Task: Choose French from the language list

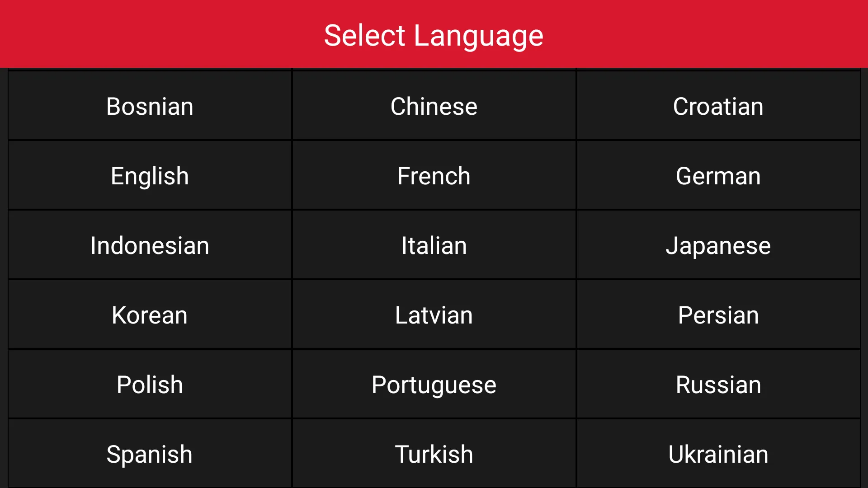Action: point(434,176)
